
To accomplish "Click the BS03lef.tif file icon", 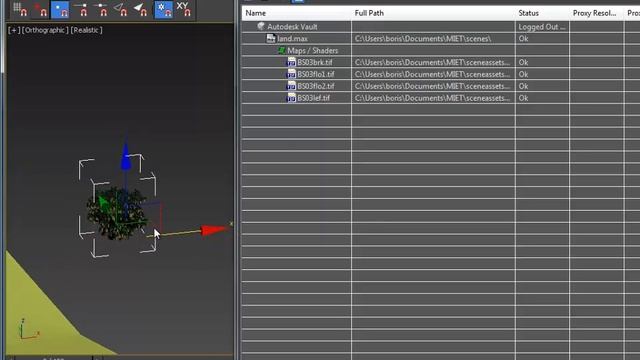I will (x=291, y=98).
